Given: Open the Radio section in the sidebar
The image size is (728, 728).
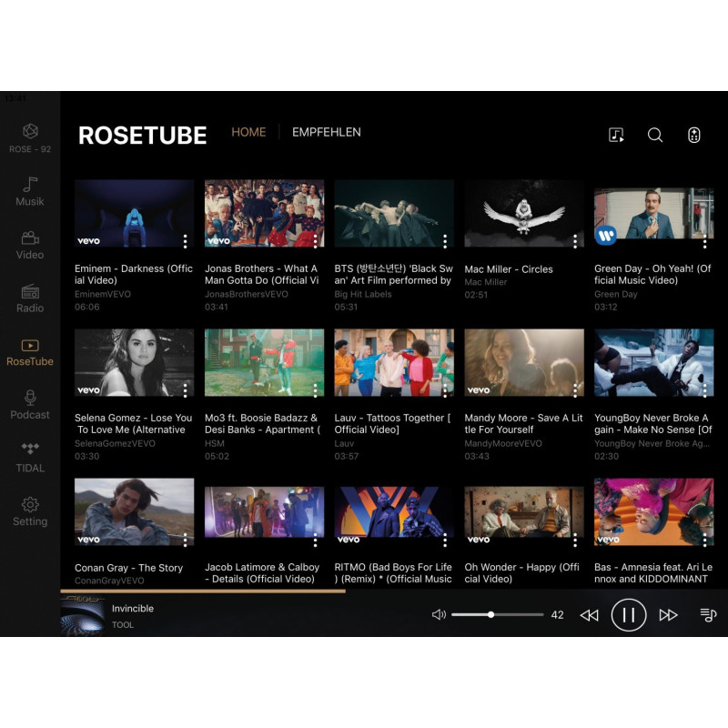Looking at the screenshot, I should tap(30, 298).
